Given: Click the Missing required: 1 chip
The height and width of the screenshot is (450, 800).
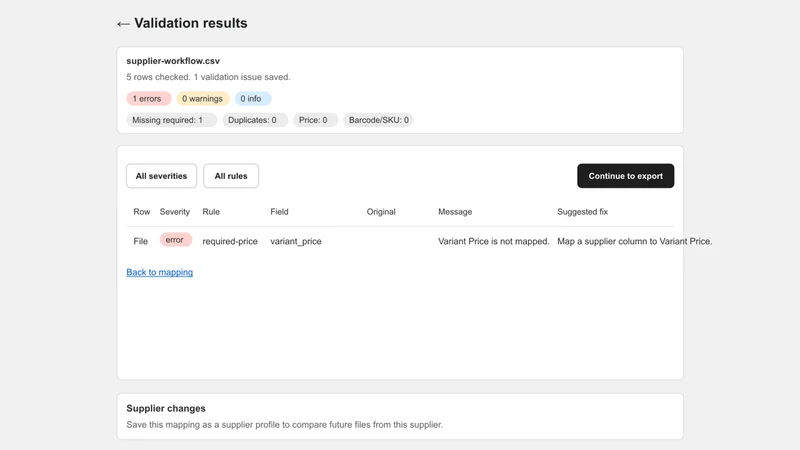Looking at the screenshot, I should [x=171, y=120].
